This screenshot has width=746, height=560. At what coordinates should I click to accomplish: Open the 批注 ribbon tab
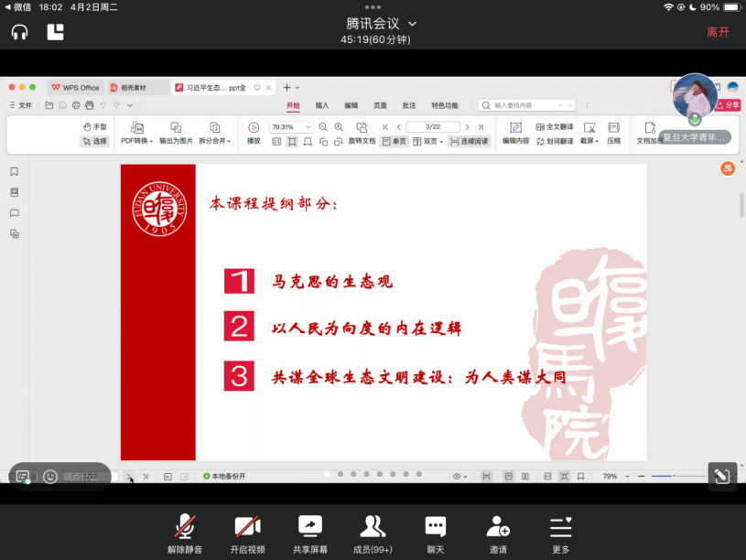tap(408, 105)
